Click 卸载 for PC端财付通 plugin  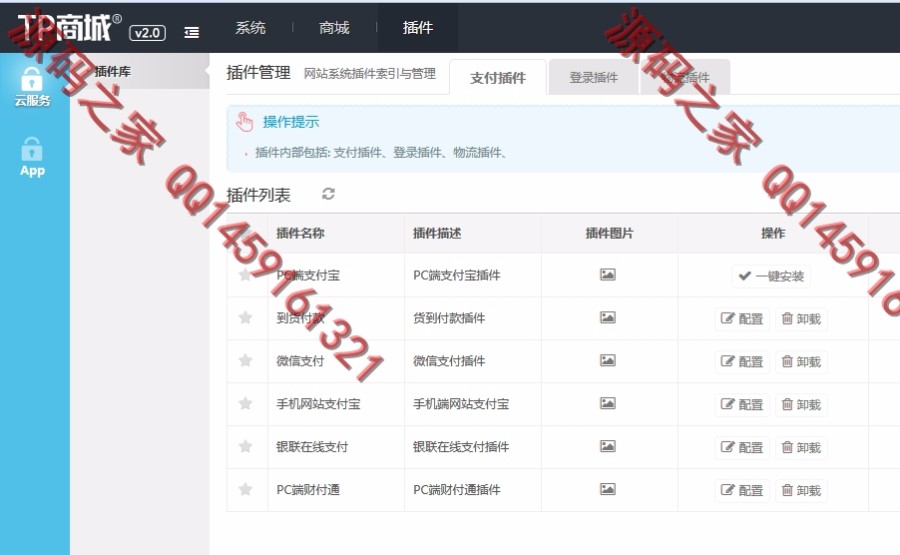tap(801, 491)
